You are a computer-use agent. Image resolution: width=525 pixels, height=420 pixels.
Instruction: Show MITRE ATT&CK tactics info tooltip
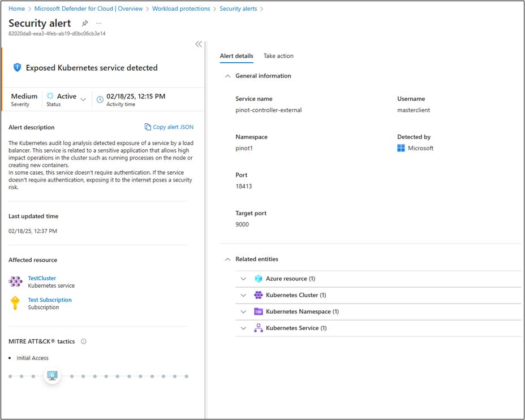click(84, 341)
